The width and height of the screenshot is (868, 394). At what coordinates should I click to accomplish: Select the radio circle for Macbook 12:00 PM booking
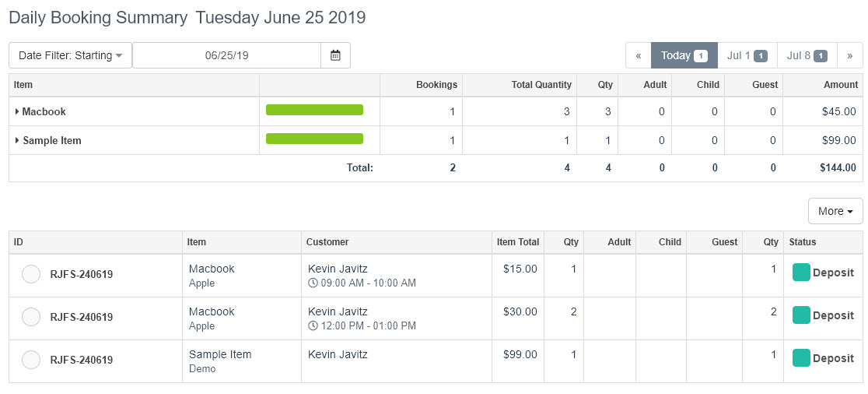31,316
